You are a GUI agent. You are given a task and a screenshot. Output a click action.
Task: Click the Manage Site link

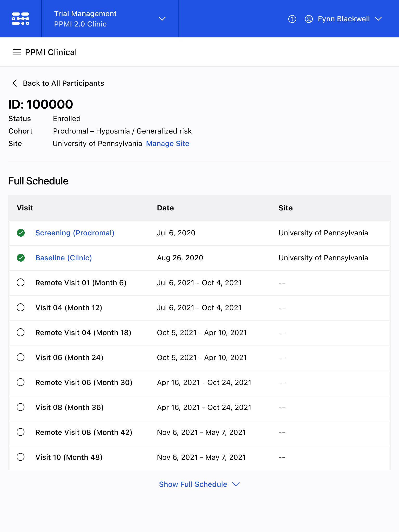tap(168, 143)
